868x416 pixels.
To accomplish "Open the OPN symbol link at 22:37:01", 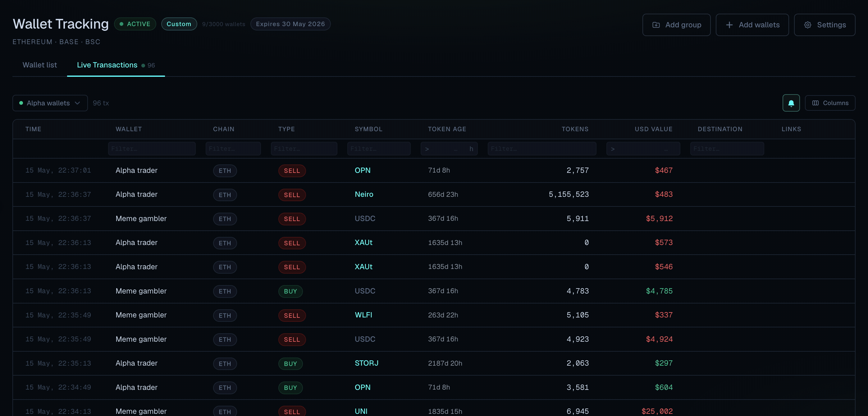I will point(362,170).
